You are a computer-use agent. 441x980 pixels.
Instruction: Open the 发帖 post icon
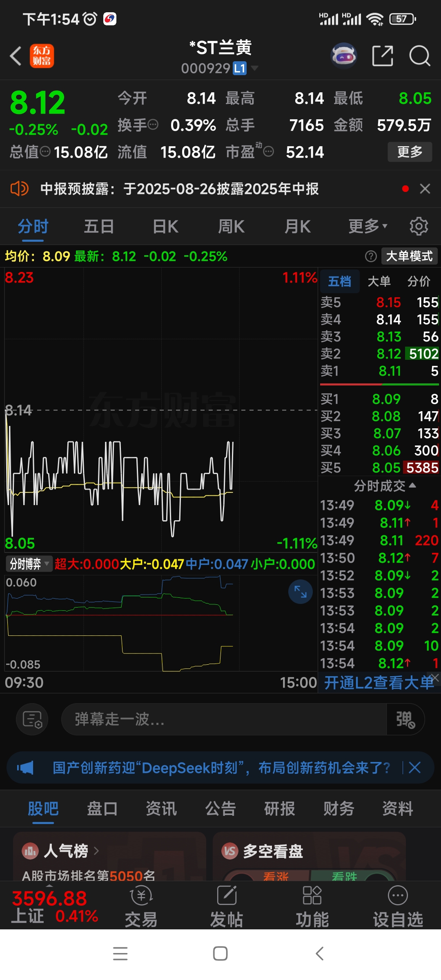(227, 906)
